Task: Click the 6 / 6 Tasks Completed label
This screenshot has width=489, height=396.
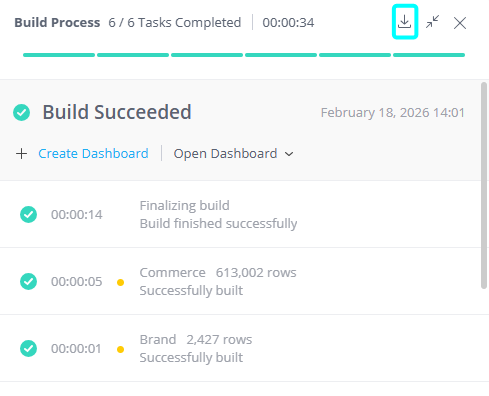Action: 175,23
